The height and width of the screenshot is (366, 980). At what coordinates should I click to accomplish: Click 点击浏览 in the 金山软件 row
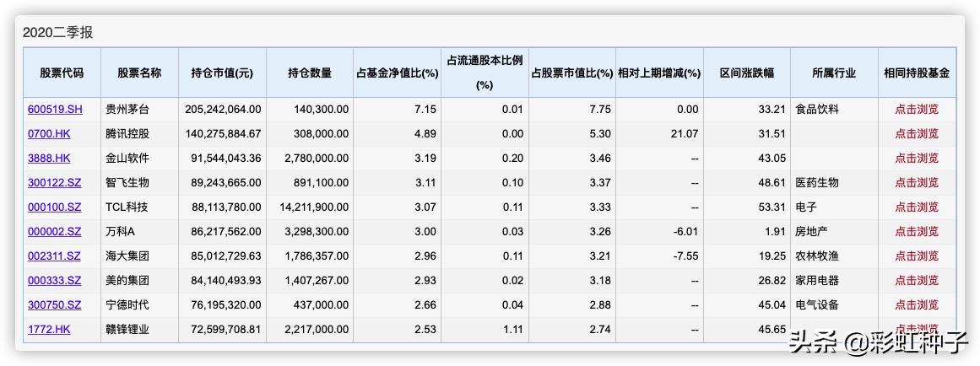pos(916,158)
